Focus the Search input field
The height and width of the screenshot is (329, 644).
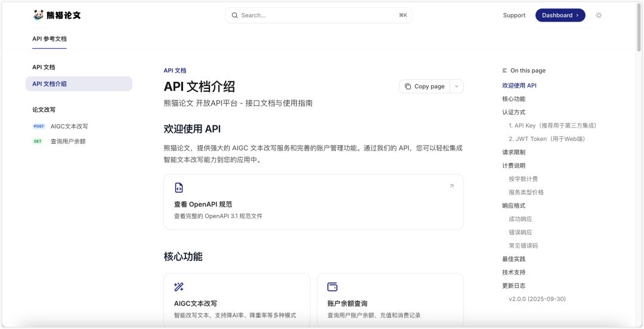(x=318, y=15)
